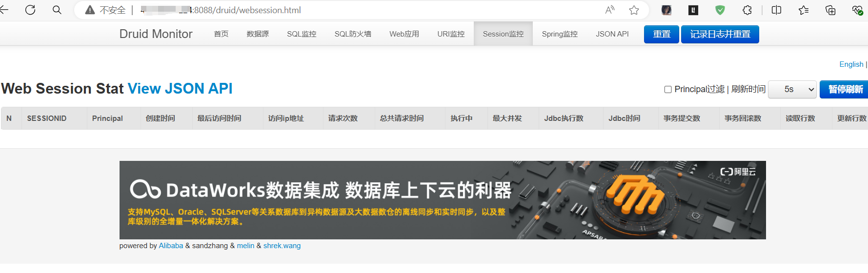
Task: Open the Spring监控 menu item
Action: tap(560, 34)
